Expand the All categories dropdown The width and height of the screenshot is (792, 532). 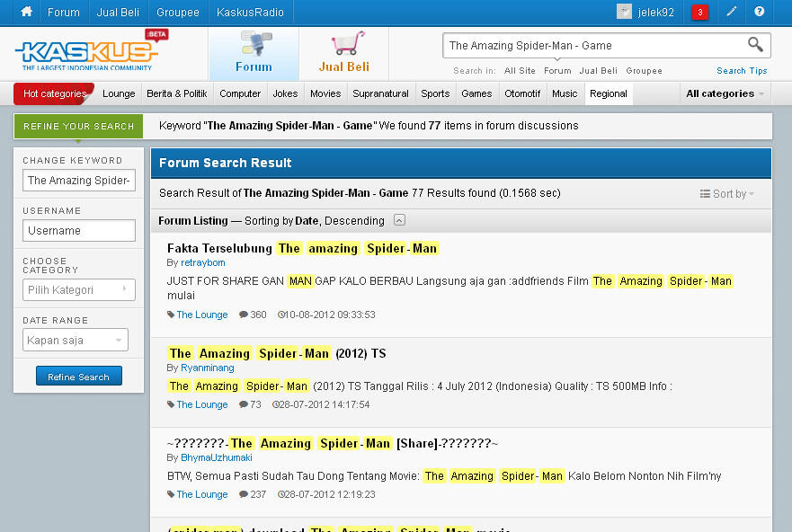point(725,93)
